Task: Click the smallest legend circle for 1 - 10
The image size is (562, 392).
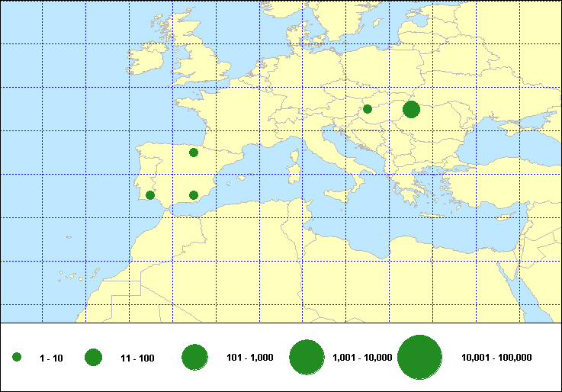Action: click(x=17, y=357)
